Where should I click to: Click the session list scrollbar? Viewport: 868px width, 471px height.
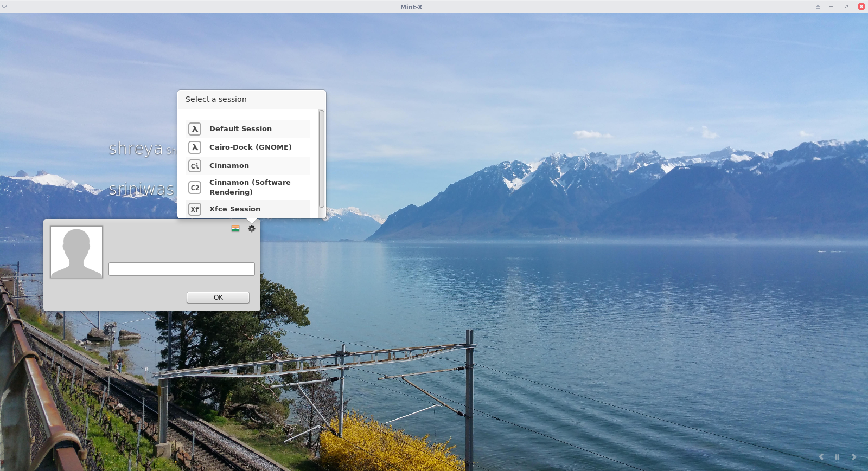pyautogui.click(x=322, y=158)
